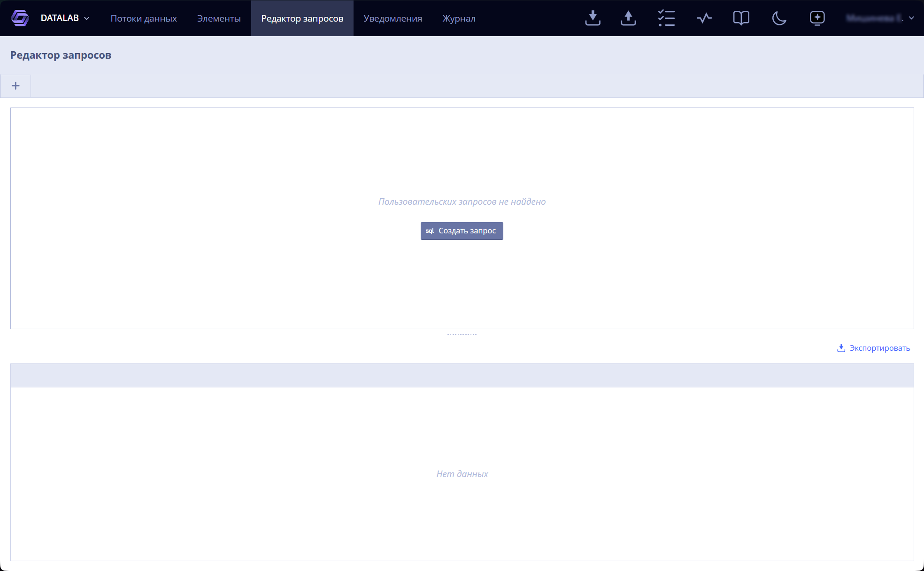Open the Журнал page
924x571 pixels.
(x=459, y=18)
